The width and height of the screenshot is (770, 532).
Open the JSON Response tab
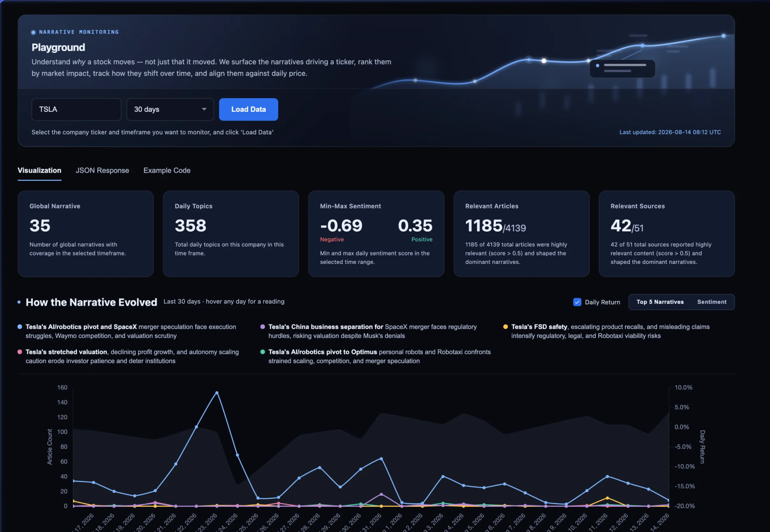(x=102, y=170)
